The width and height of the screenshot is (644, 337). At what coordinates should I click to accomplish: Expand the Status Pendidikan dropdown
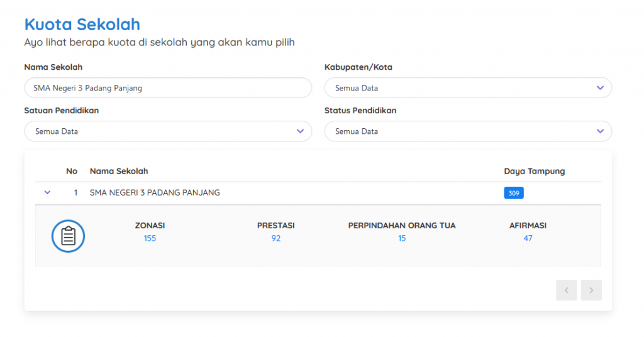[468, 131]
